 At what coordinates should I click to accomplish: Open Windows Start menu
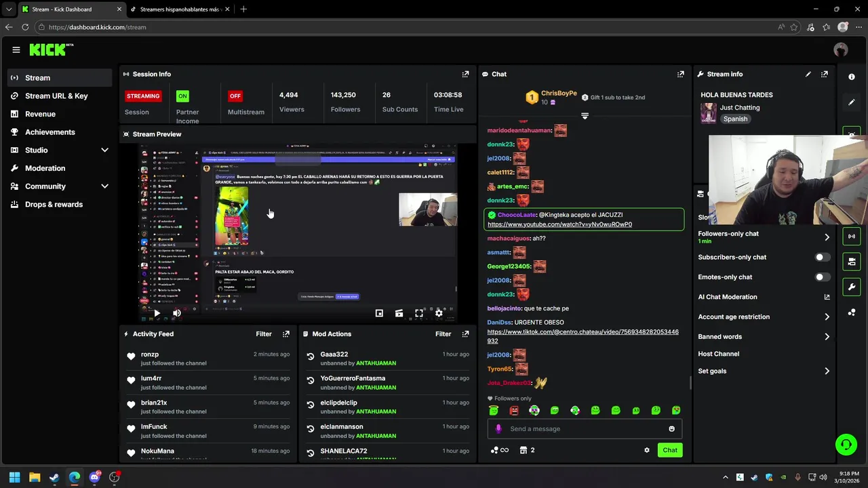(x=15, y=477)
